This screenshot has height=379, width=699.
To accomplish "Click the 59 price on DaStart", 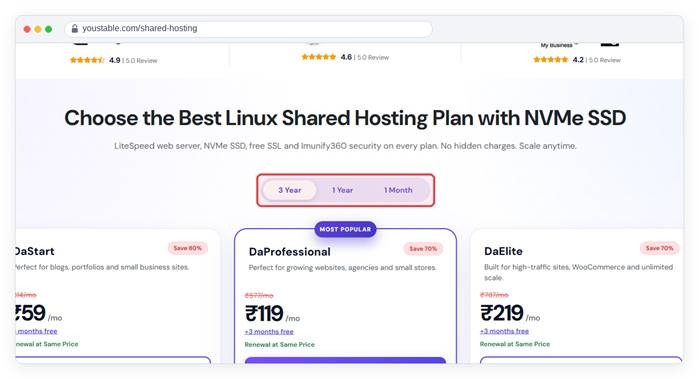I will [x=31, y=313].
